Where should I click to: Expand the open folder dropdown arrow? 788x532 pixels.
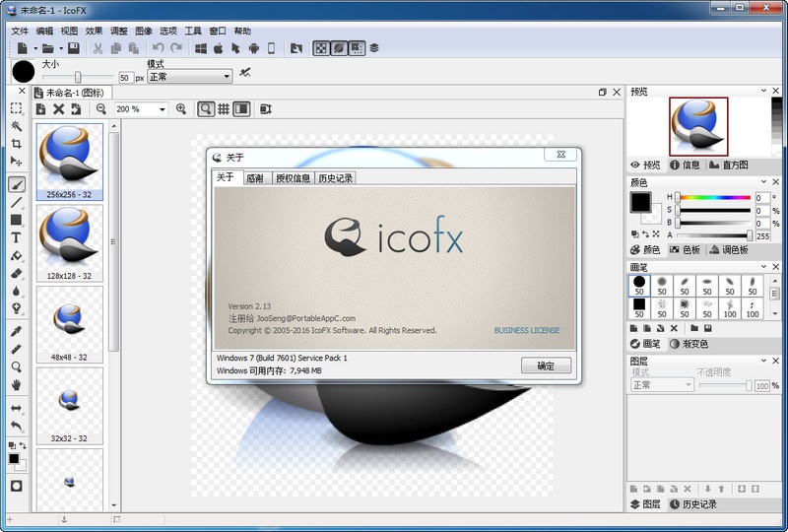pos(61,49)
